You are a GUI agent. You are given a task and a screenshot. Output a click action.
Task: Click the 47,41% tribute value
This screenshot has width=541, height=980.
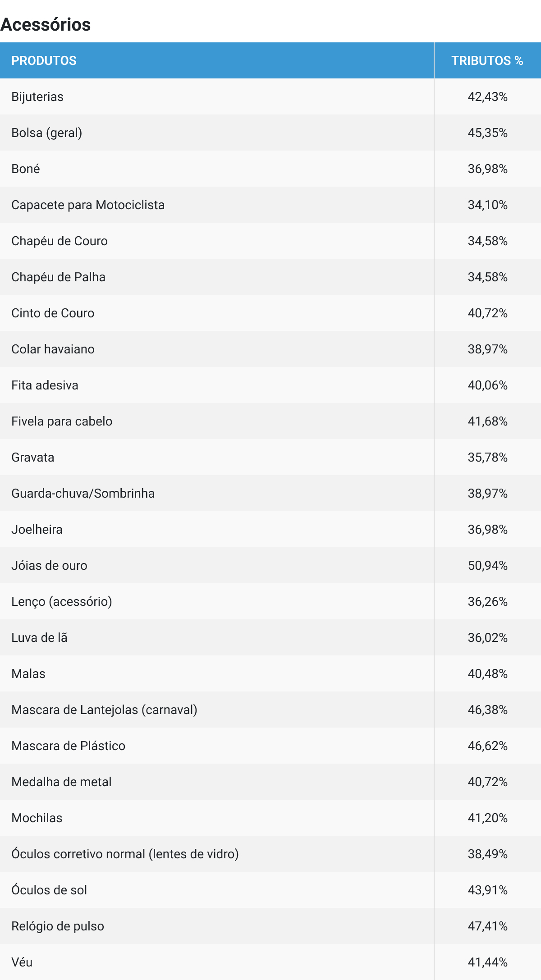[487, 926]
